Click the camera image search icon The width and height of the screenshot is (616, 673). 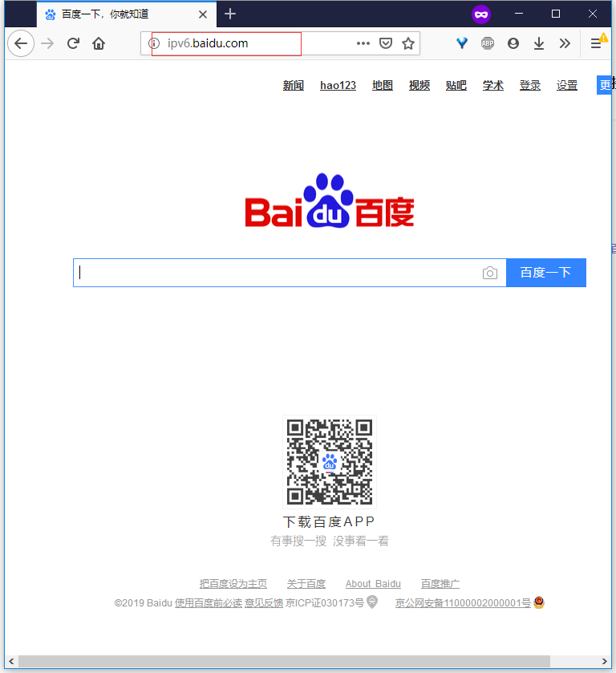pyautogui.click(x=490, y=273)
